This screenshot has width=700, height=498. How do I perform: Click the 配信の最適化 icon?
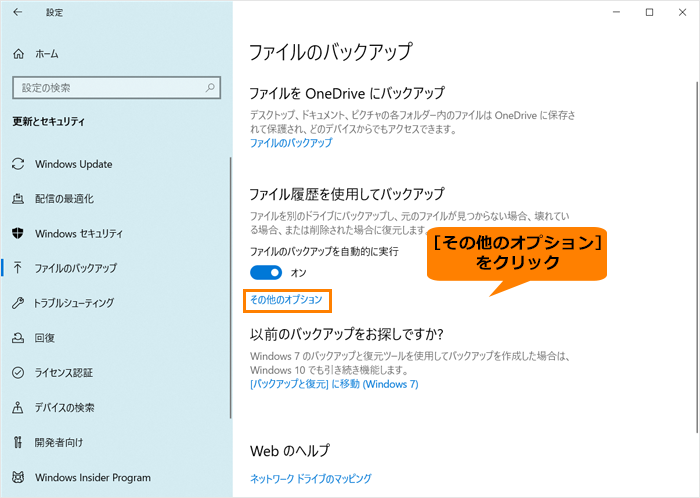18,199
